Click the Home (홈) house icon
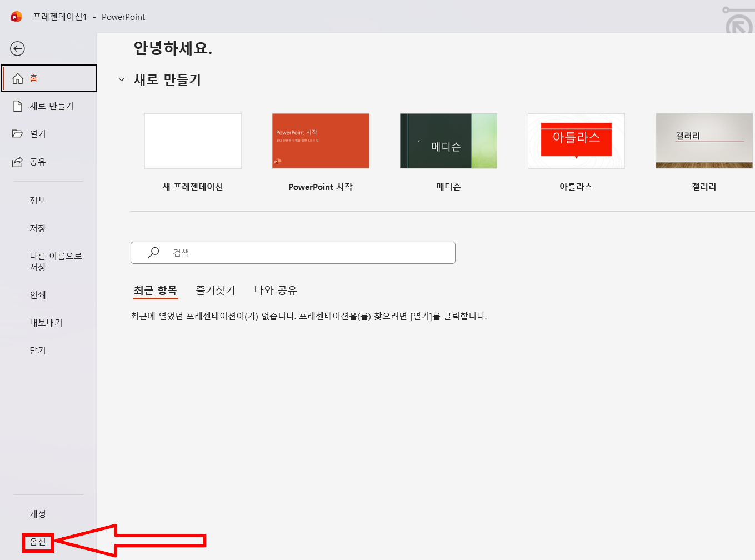Screen dimensions: 755x560 pos(18,78)
